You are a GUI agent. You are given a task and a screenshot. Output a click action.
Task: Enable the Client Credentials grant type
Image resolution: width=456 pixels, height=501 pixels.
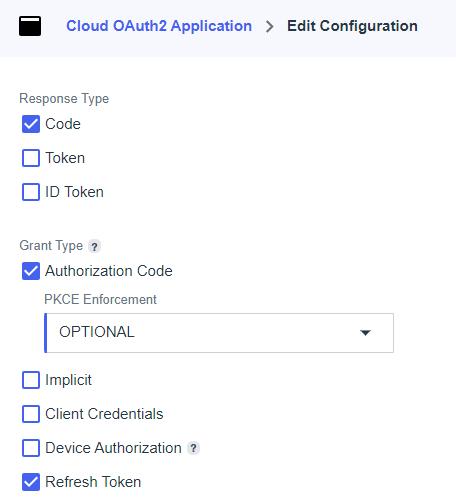click(x=31, y=414)
